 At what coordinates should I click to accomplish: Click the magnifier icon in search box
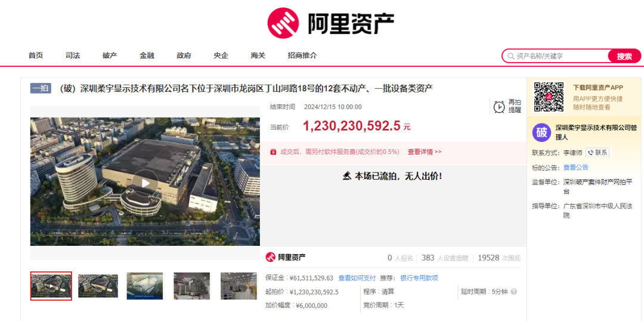coord(510,56)
